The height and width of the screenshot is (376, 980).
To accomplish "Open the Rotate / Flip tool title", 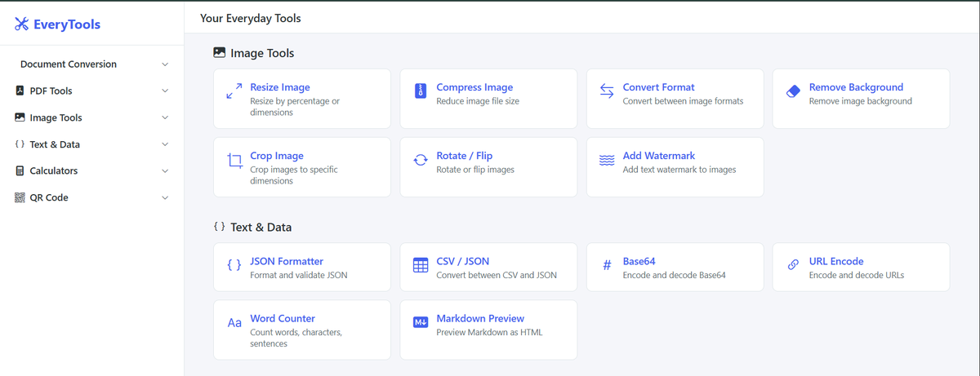I will click(465, 156).
